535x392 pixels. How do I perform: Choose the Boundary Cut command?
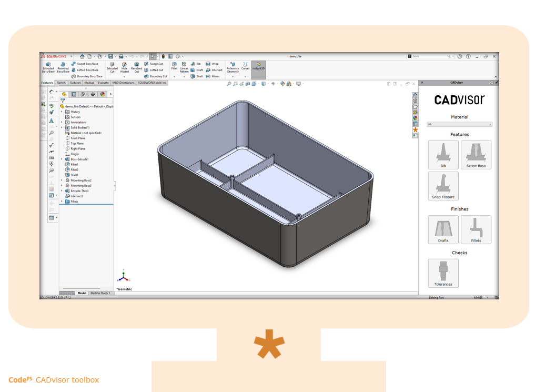click(x=156, y=76)
